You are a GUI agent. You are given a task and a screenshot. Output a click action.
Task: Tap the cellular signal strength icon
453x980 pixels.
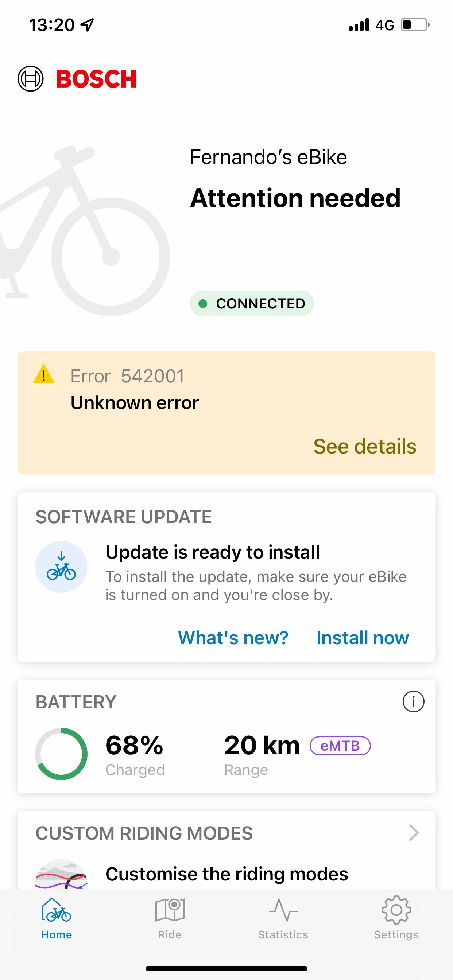click(x=359, y=25)
